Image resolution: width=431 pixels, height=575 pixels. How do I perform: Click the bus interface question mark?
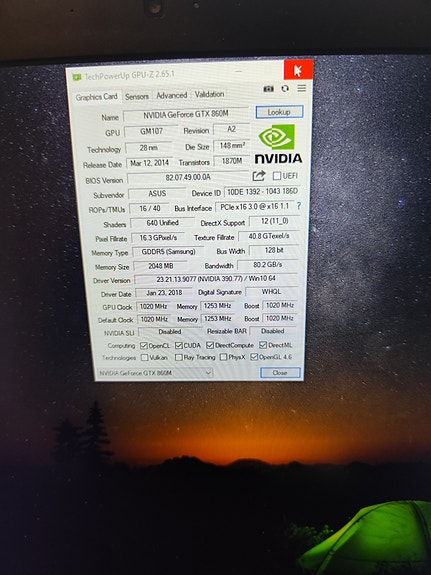tap(299, 206)
